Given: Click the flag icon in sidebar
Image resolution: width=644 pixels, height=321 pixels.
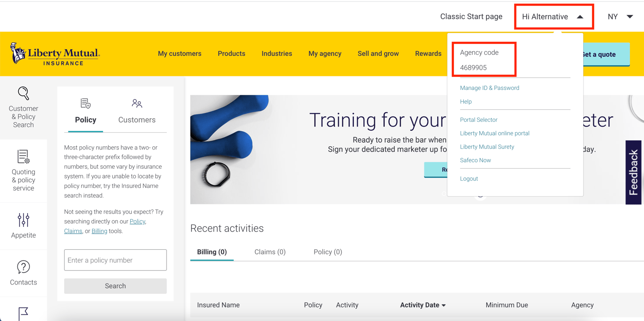Looking at the screenshot, I should [23, 313].
